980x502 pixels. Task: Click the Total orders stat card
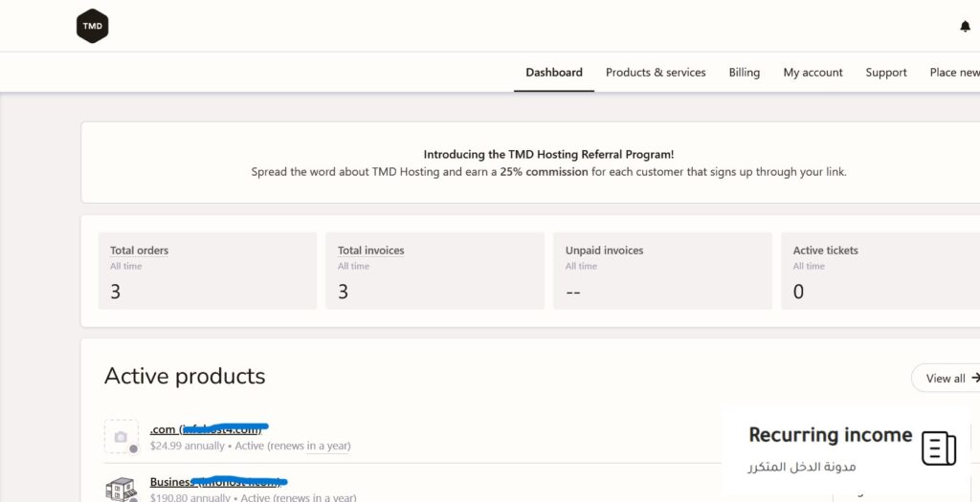(208, 271)
